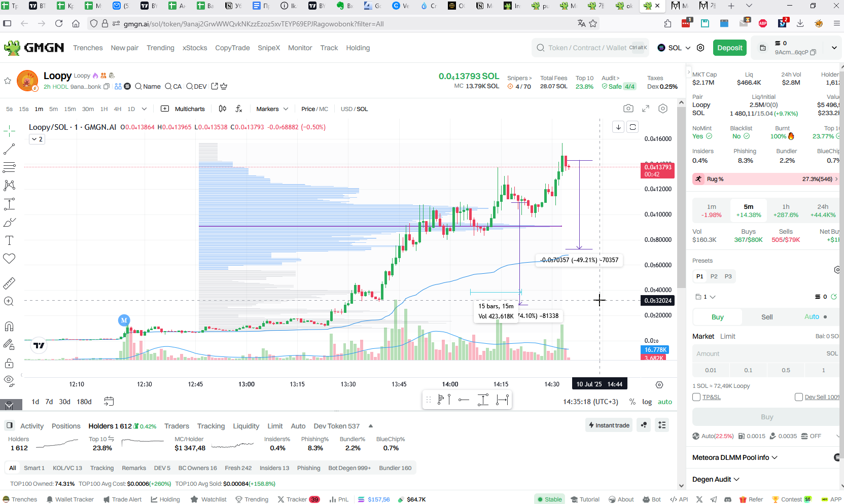This screenshot has height=504, width=844.
Task: Expand the Degen Audit section
Action: [716, 479]
